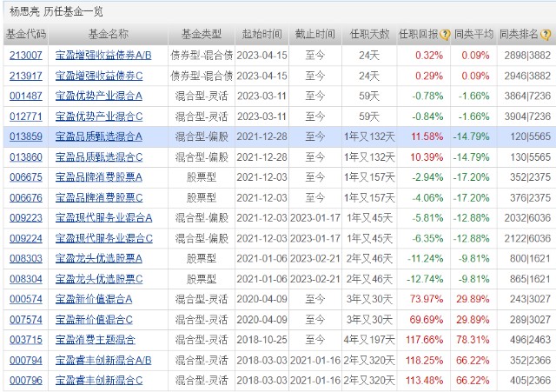
Task: Open the 宝盈增强收益债券C fund page
Action: [x=99, y=76]
